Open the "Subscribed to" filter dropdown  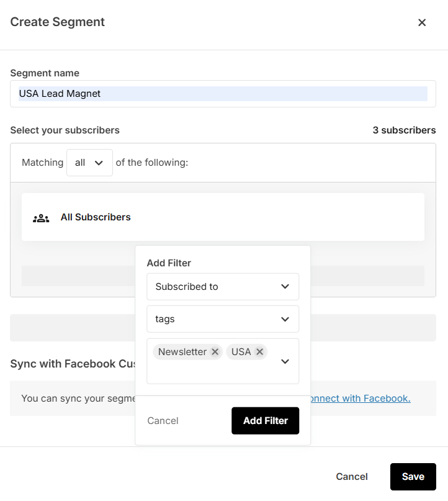click(223, 287)
